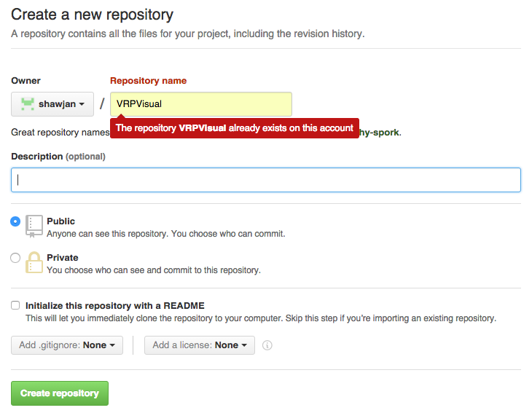The image size is (532, 413).
Task: Expand the Add a license dropdown
Action: (x=200, y=345)
